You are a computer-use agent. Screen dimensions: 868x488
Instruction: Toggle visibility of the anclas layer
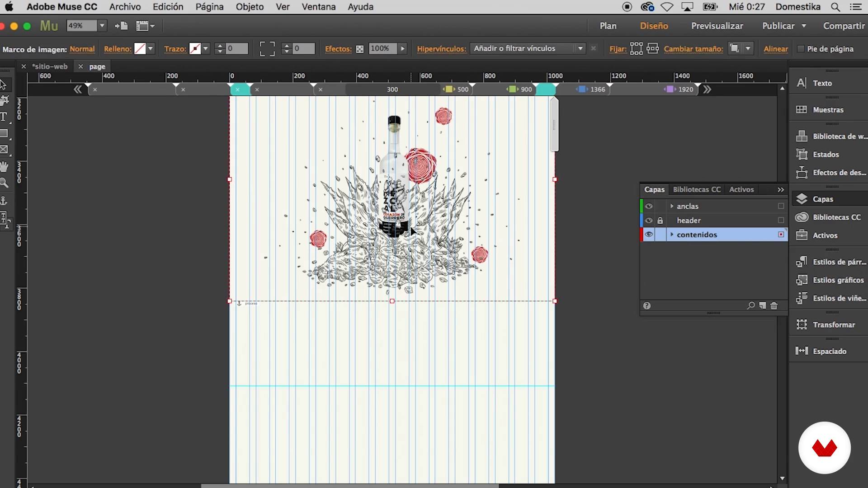coord(649,206)
